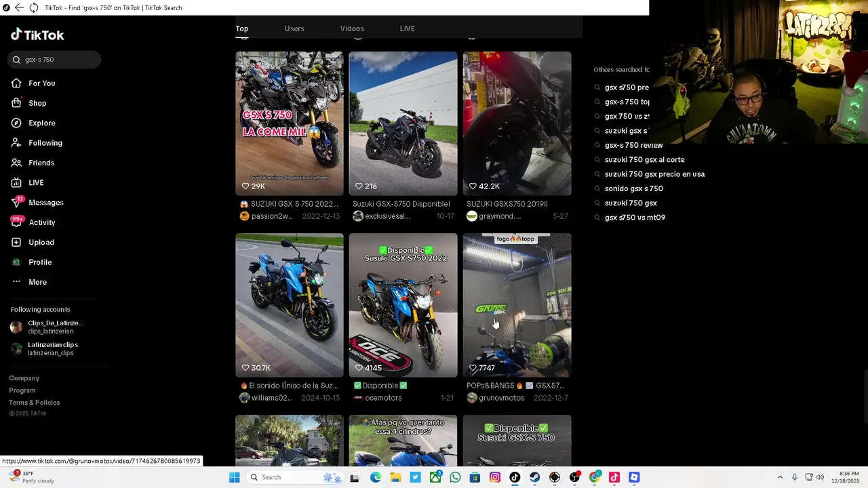Open SUZUKI GSXS750 2019 video thumbnail
The image size is (868, 488).
pyautogui.click(x=517, y=123)
